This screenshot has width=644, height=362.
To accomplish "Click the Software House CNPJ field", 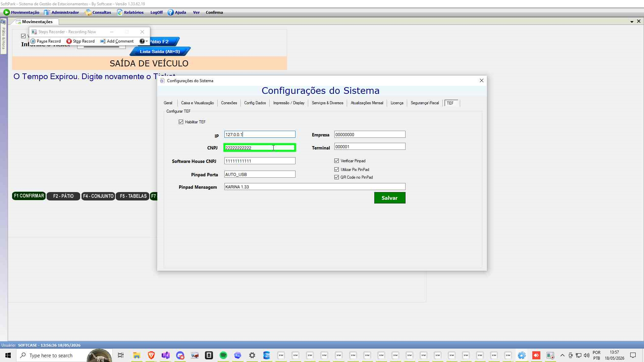I will point(260,161).
